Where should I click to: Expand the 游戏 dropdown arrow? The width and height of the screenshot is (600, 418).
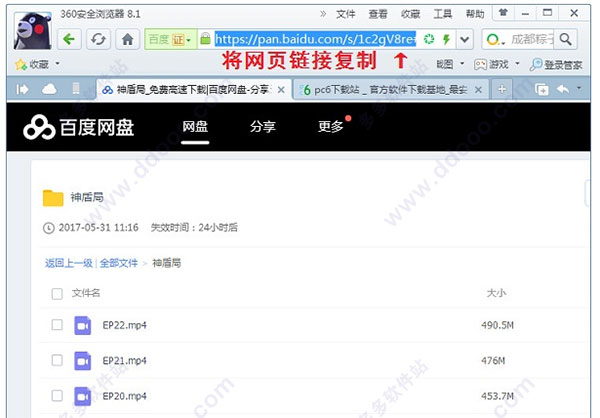click(517, 64)
